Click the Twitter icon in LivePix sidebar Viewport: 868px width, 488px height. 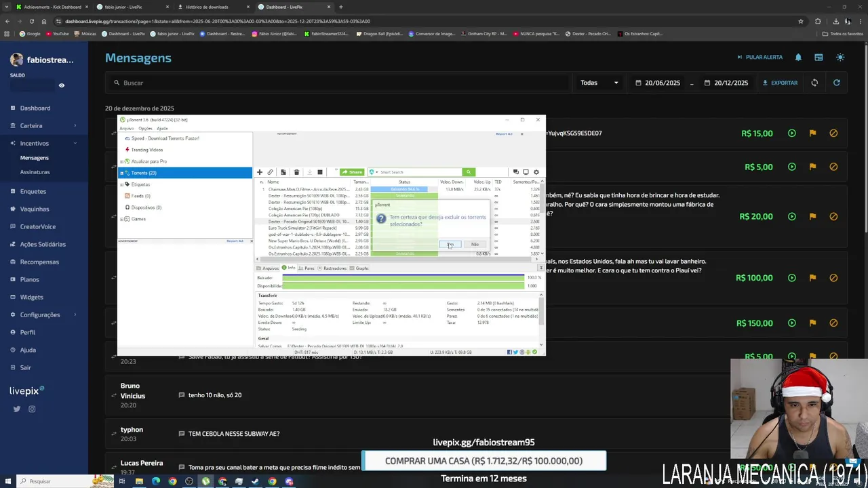[17, 409]
